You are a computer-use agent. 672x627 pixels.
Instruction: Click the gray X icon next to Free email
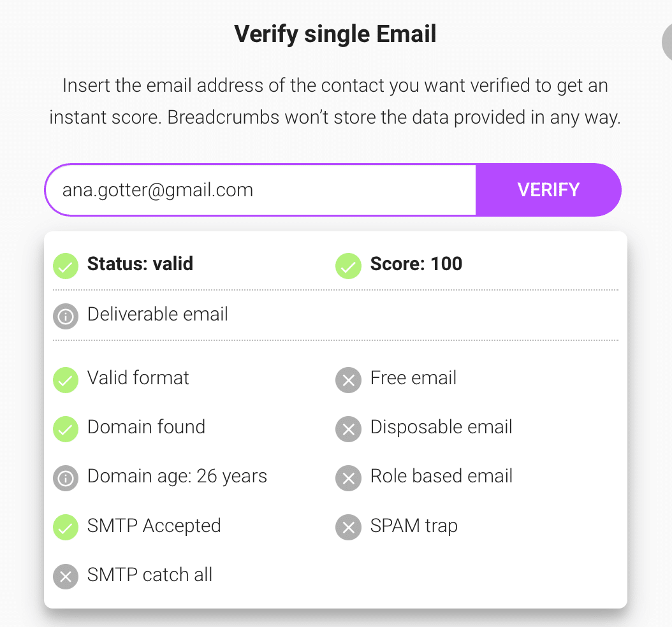pyautogui.click(x=348, y=380)
